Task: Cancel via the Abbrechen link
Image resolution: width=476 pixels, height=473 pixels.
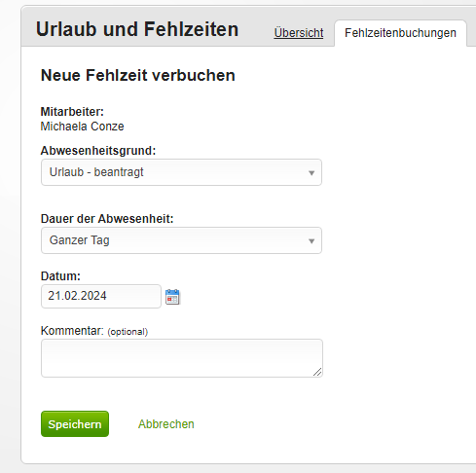Action: [166, 424]
